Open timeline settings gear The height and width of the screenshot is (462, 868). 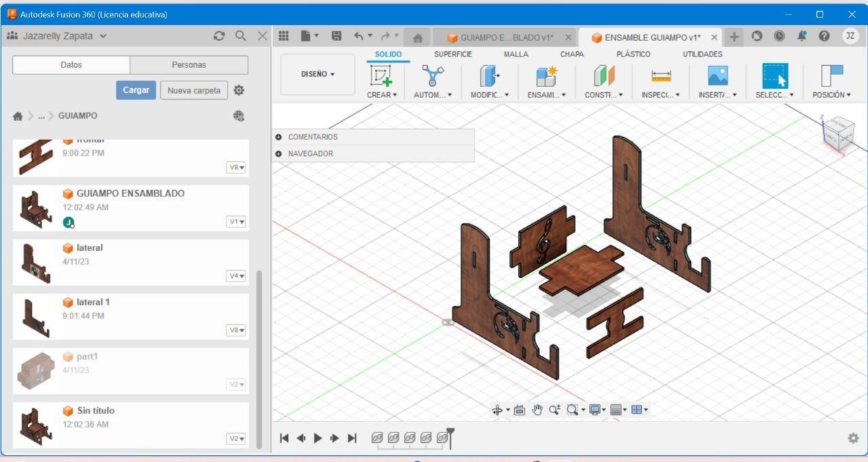[x=853, y=438]
